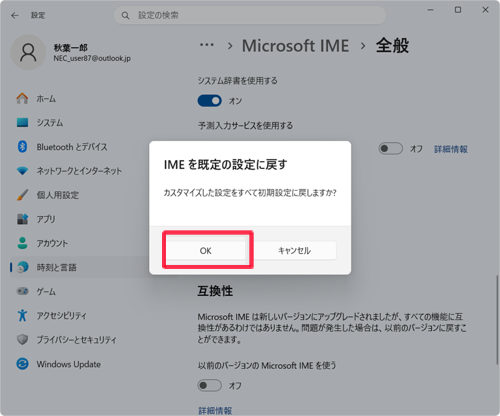
Task: Click the Apps sidebar icon
Action: tap(22, 219)
